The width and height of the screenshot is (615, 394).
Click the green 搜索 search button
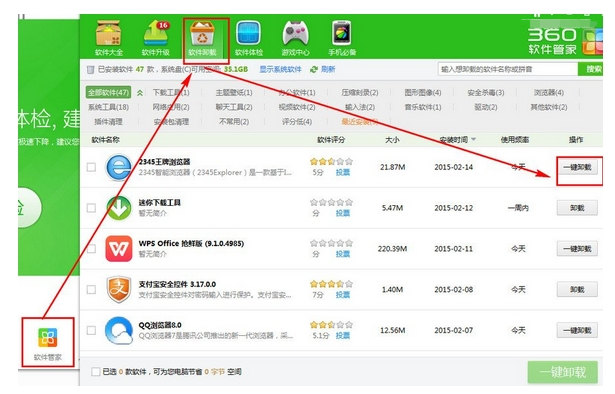[x=591, y=69]
